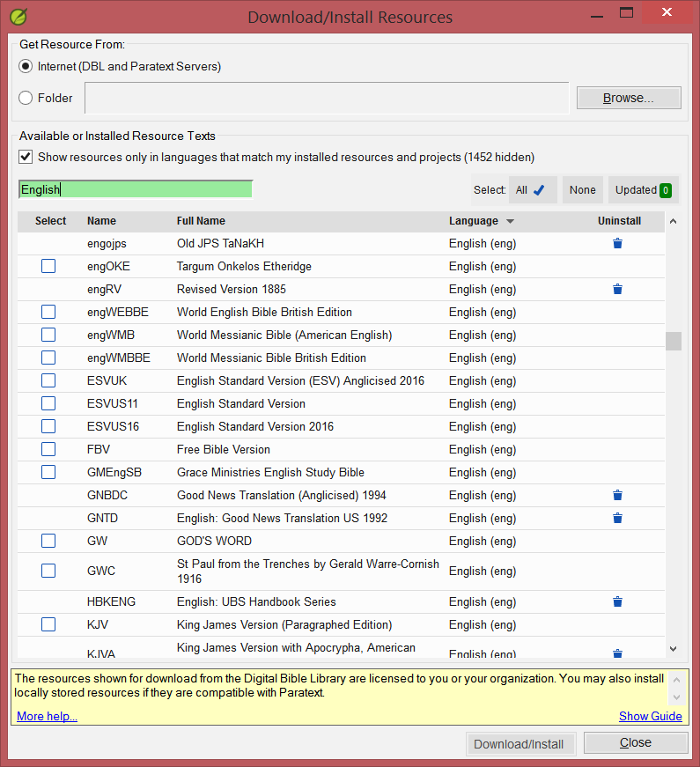
Task: Click King James Version (Paragraphed Edition) text
Action: [x=284, y=624]
